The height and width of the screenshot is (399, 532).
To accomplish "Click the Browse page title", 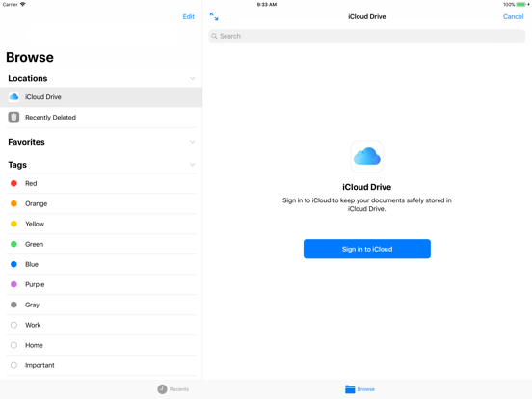I will 30,57.
